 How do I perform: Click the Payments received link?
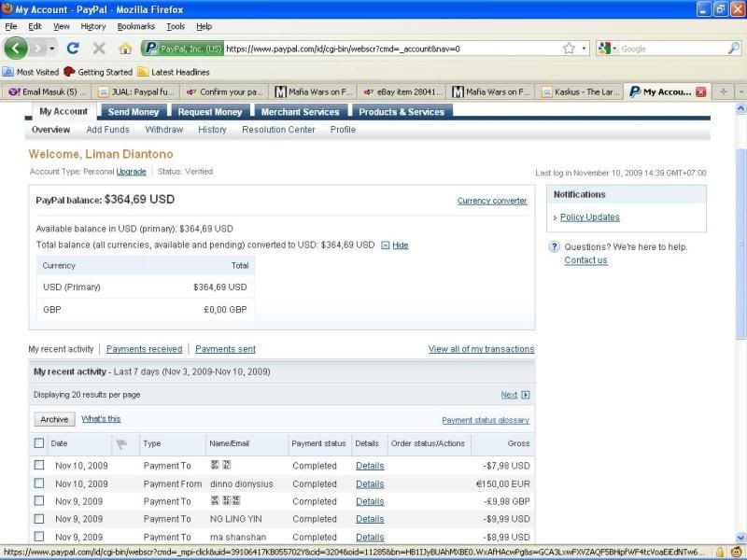coord(145,349)
